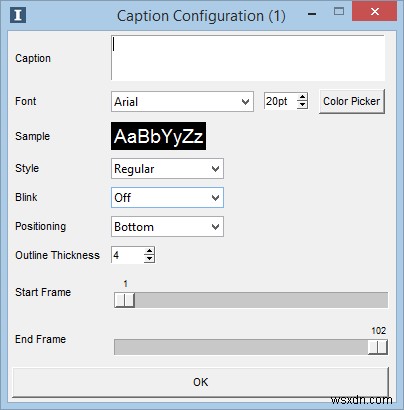The width and height of the screenshot is (404, 410).
Task: Click the app icon in title bar
Action: tap(18, 15)
